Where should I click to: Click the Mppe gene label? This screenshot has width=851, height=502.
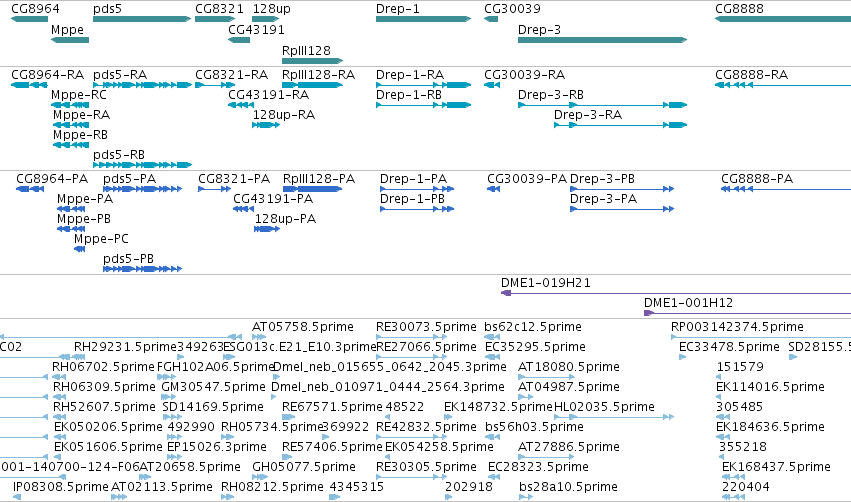point(67,29)
